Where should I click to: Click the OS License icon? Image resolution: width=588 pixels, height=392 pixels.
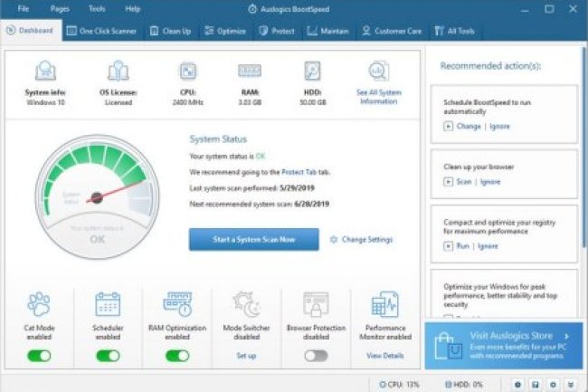[x=118, y=71]
